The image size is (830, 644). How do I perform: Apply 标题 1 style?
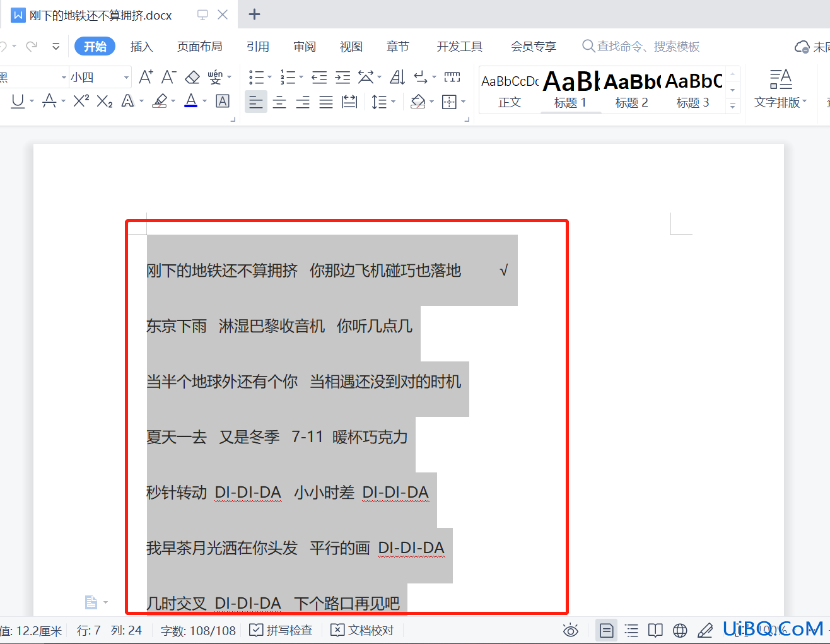tap(571, 90)
